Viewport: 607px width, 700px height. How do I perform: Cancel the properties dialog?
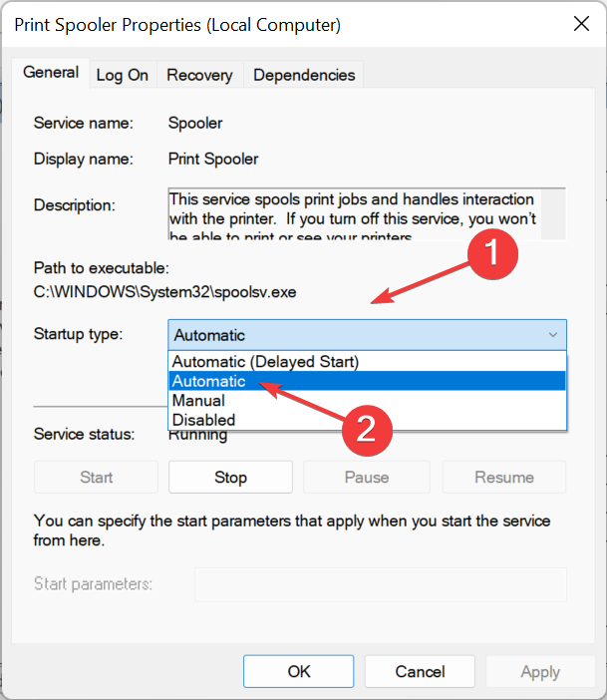click(420, 672)
